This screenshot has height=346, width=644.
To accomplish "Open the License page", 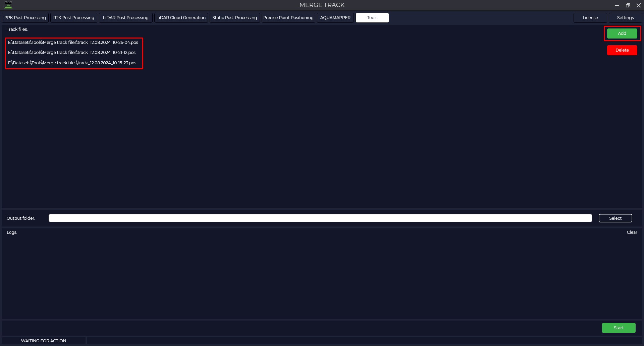I will click(x=590, y=18).
